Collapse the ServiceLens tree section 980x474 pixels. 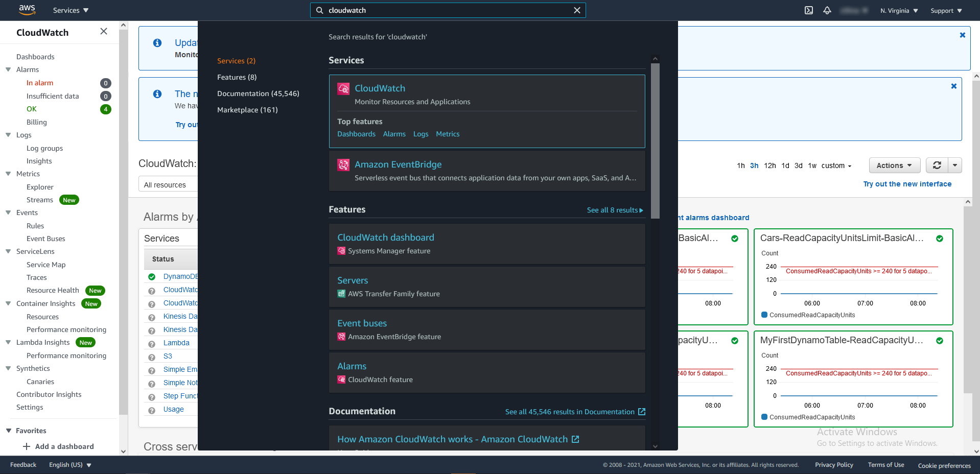tap(8, 251)
